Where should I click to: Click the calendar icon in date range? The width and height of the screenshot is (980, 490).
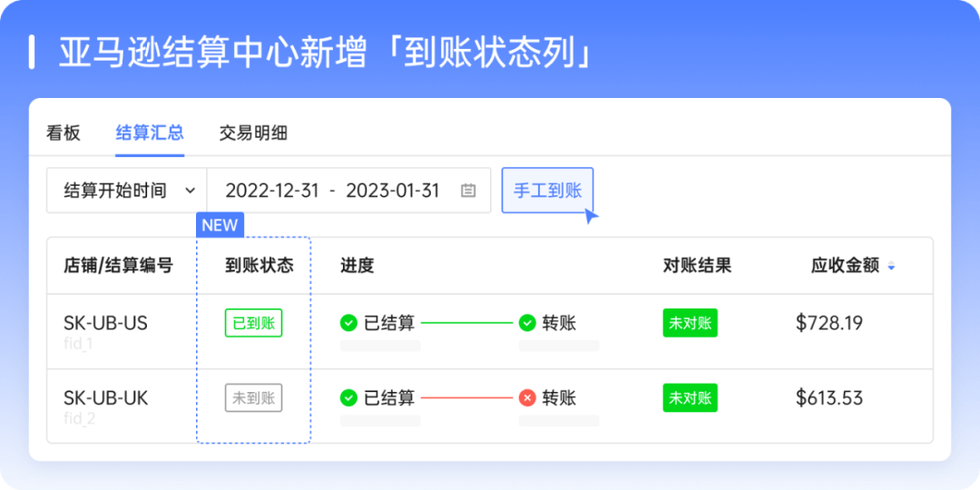pyautogui.click(x=468, y=191)
